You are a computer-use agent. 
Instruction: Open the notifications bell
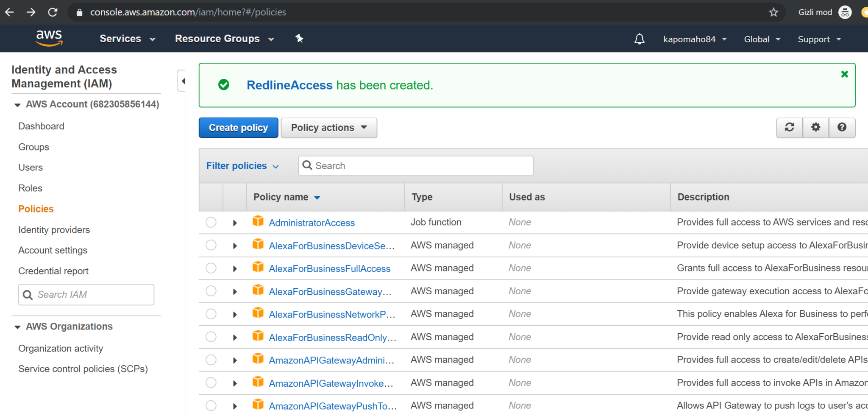pyautogui.click(x=639, y=39)
